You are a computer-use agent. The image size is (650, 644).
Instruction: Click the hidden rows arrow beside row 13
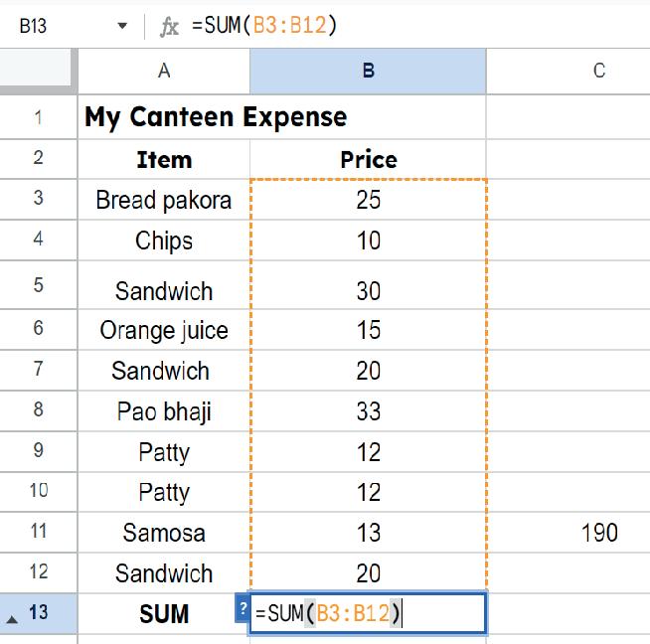tap(11, 615)
